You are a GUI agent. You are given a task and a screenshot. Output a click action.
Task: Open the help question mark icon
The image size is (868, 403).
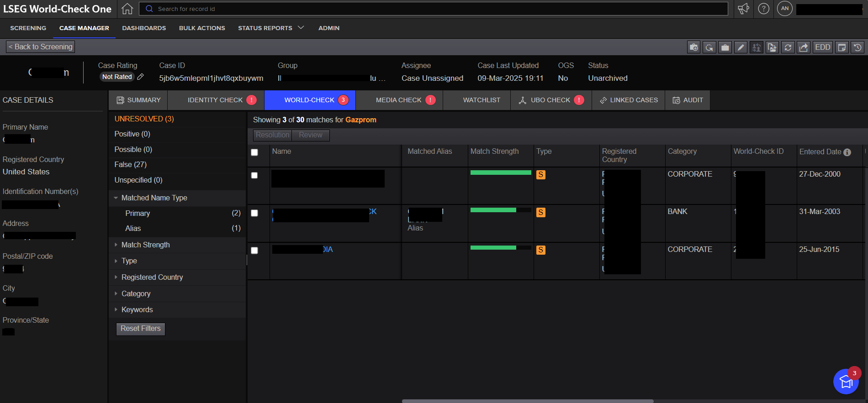click(764, 9)
